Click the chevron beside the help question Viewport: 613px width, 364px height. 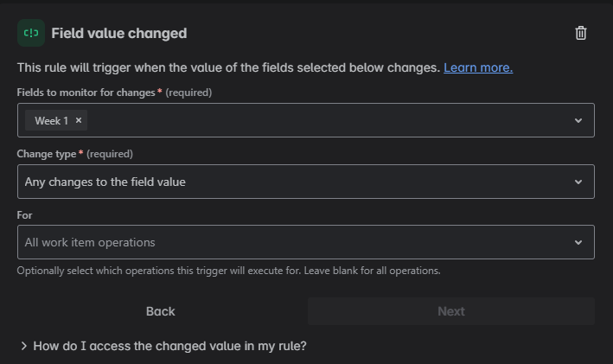pos(23,346)
